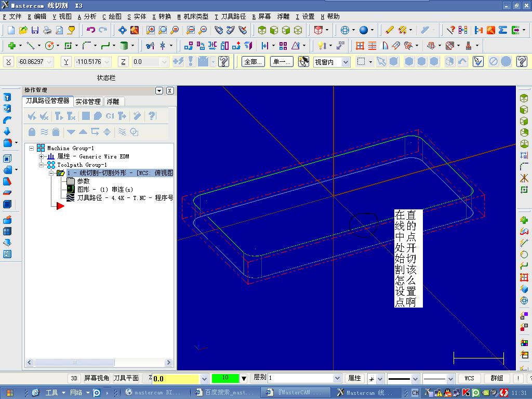Open file using the folder icon
The height and width of the screenshot is (399, 532).
(23, 30)
